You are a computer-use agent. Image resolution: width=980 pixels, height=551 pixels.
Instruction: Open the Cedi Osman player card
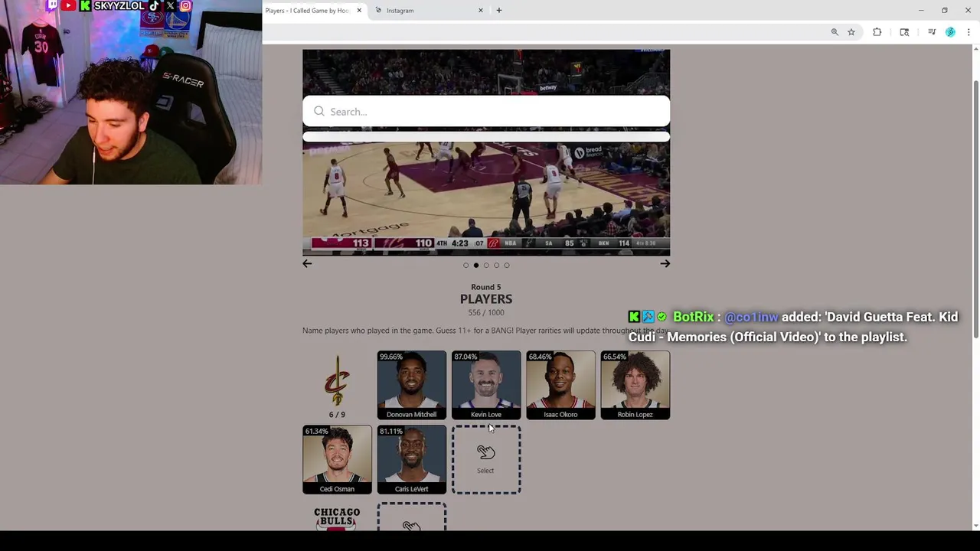(337, 459)
